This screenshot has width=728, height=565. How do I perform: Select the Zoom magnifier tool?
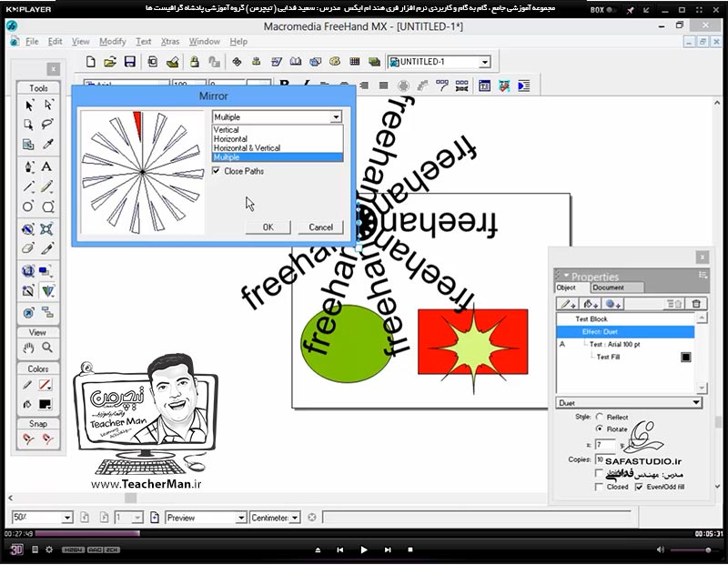[47, 348]
